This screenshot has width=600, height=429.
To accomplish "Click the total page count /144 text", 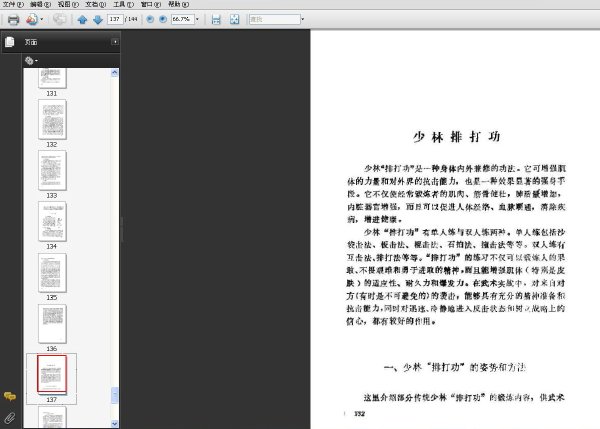I will pyautogui.click(x=131, y=19).
